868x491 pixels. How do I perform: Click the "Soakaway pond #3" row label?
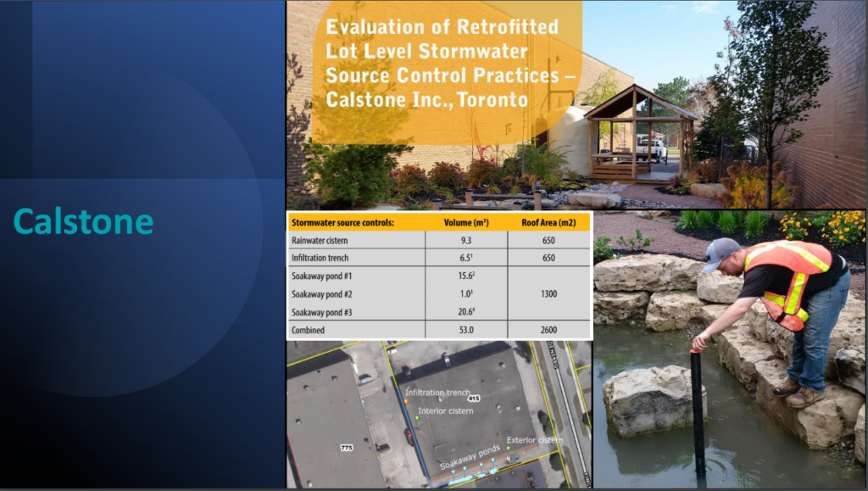321,312
